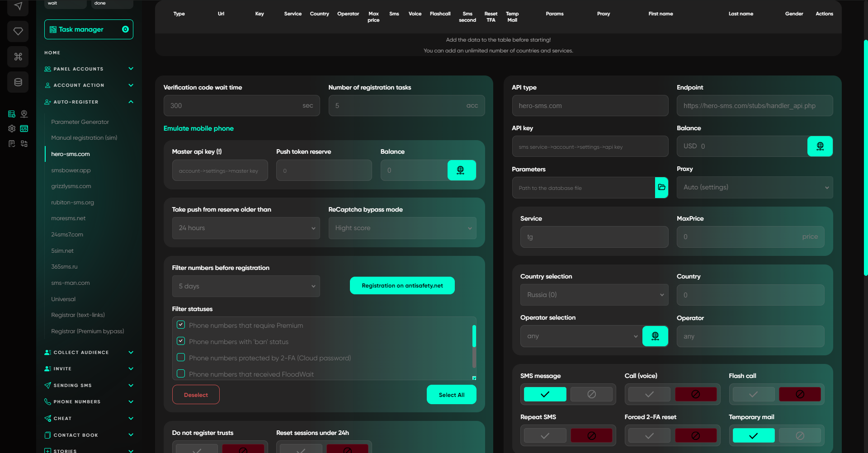This screenshot has width=868, height=453.
Task: Click Registration on antisafety.net button
Action: (402, 285)
